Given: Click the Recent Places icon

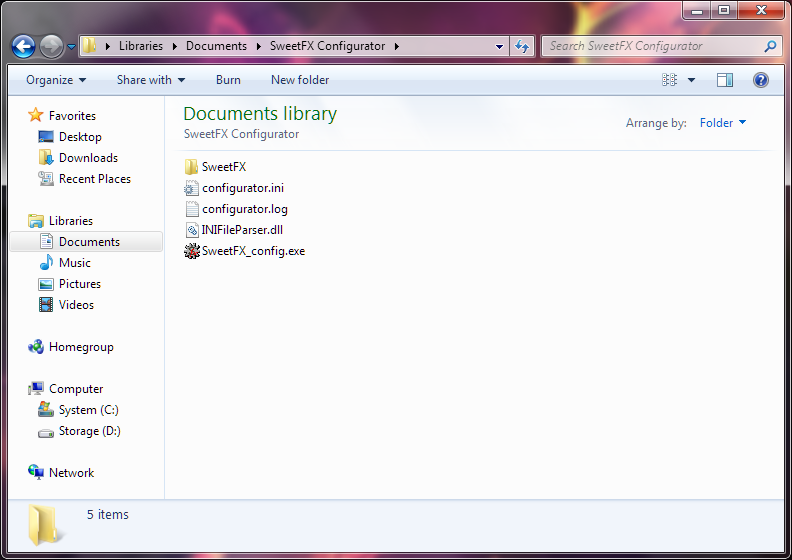Looking at the screenshot, I should [x=46, y=179].
